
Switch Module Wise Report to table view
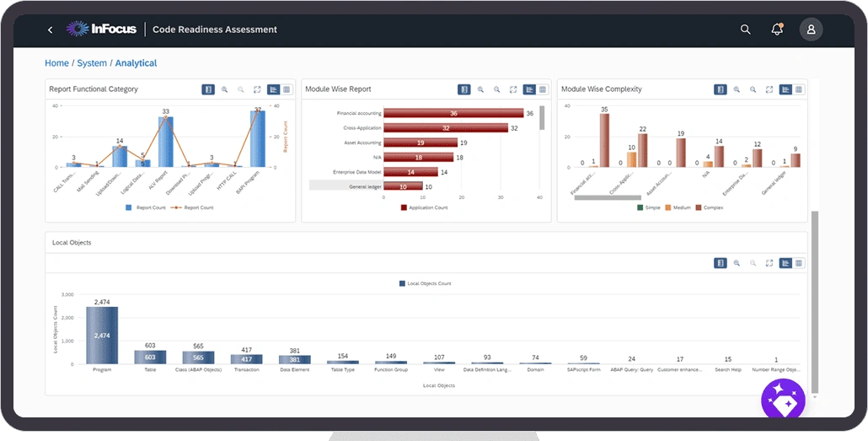[543, 89]
